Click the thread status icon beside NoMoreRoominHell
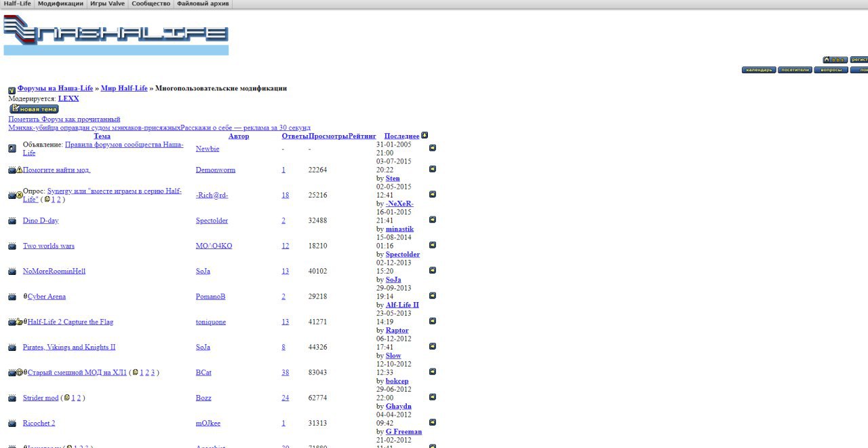Screen dimensions: 868x448 pyautogui.click(x=12, y=272)
